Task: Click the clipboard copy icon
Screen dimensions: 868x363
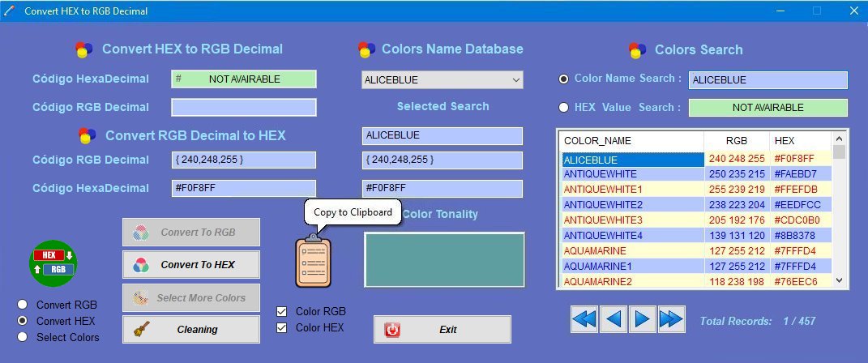Action: [313, 261]
